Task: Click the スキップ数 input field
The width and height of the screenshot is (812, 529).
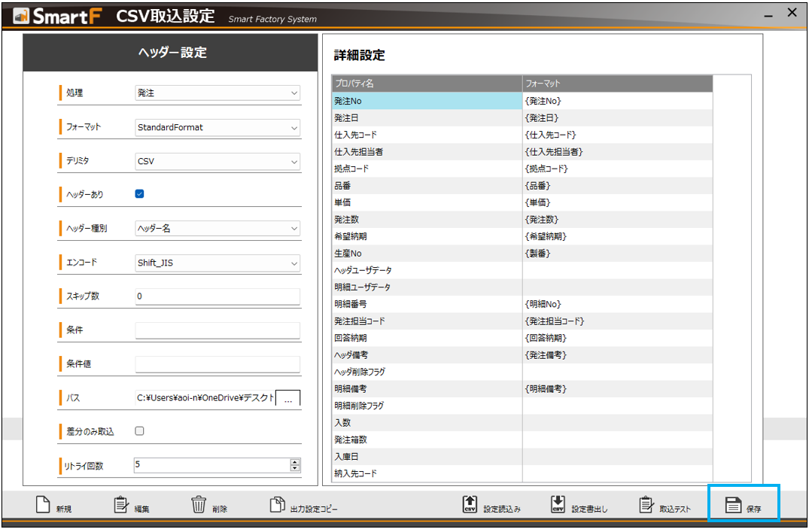Action: click(217, 296)
